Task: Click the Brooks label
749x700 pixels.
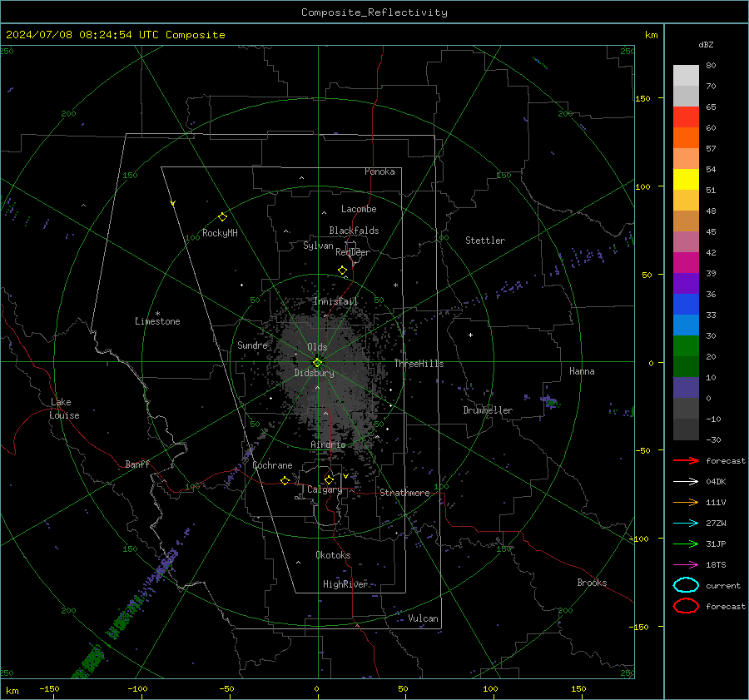Action: click(592, 583)
